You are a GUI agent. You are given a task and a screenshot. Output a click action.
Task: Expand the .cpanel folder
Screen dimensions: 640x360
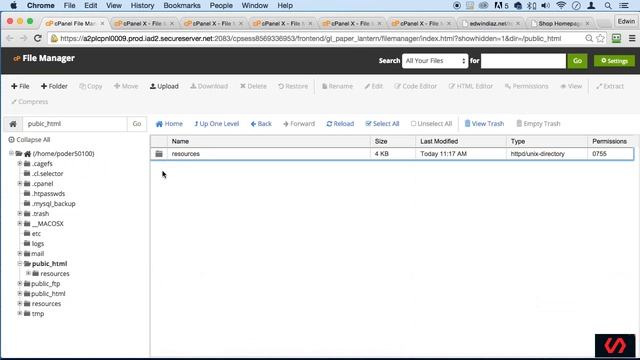point(20,183)
